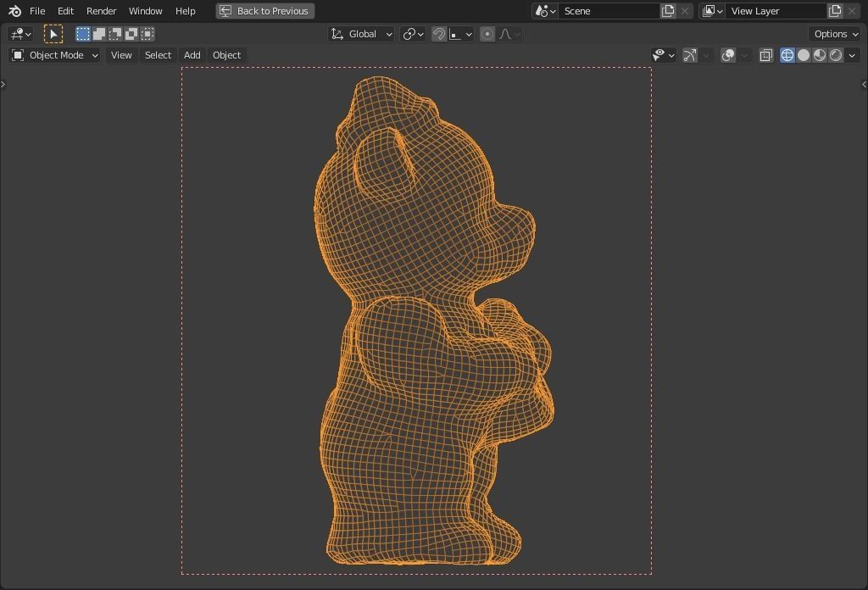The width and height of the screenshot is (868, 590).
Task: Expand the right sidebar arrow
Action: coord(864,84)
